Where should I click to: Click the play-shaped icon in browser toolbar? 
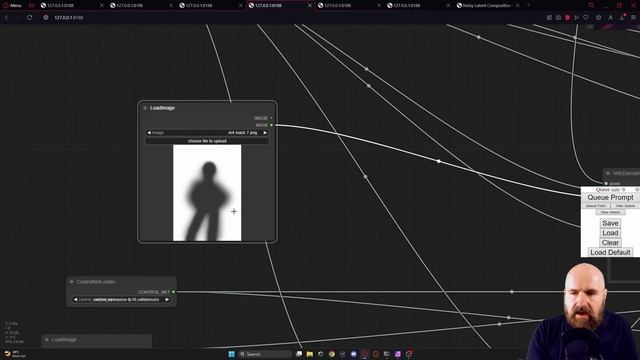(x=576, y=18)
